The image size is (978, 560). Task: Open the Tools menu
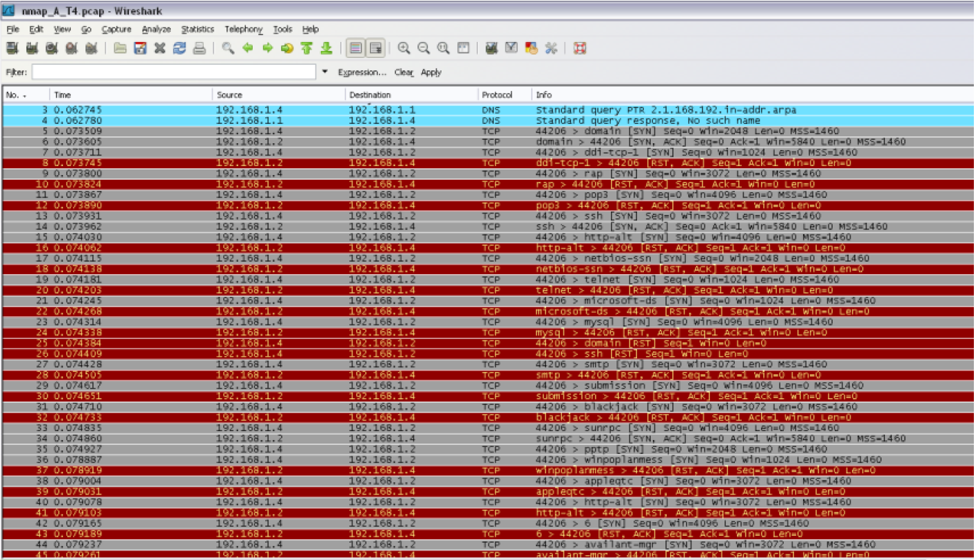(282, 30)
